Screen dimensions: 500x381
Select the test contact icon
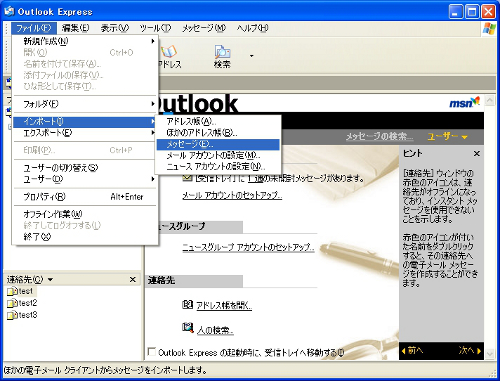(12, 291)
